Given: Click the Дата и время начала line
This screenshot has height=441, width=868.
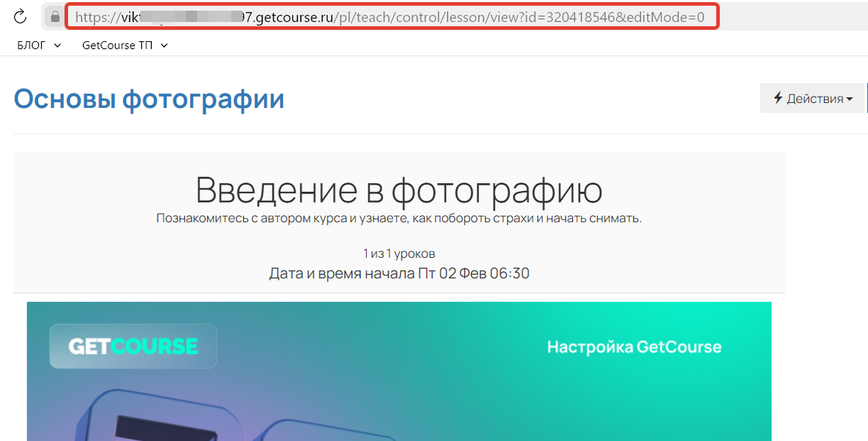Looking at the screenshot, I should pos(399,274).
